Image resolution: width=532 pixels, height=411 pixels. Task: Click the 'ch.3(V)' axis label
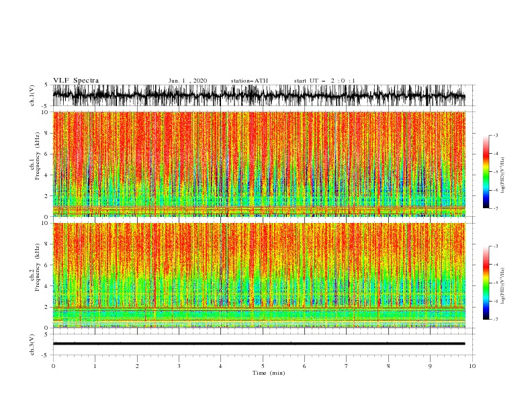tap(32, 345)
